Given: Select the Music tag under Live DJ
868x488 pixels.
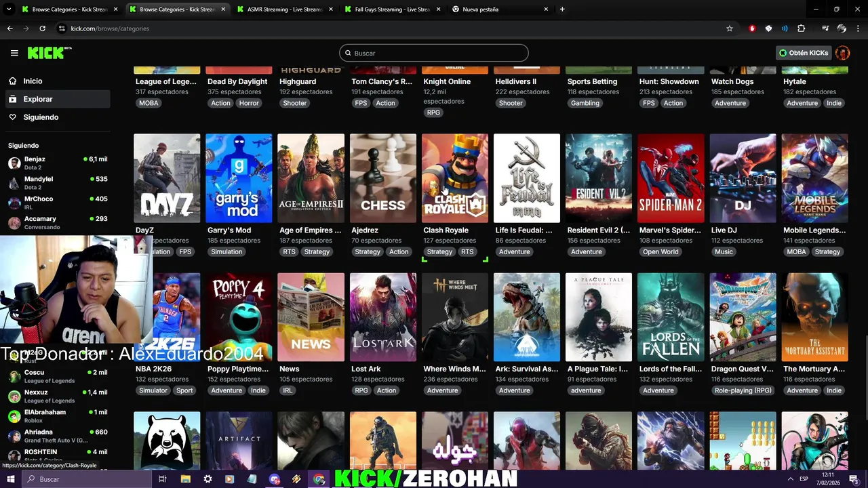Looking at the screenshot, I should [724, 251].
